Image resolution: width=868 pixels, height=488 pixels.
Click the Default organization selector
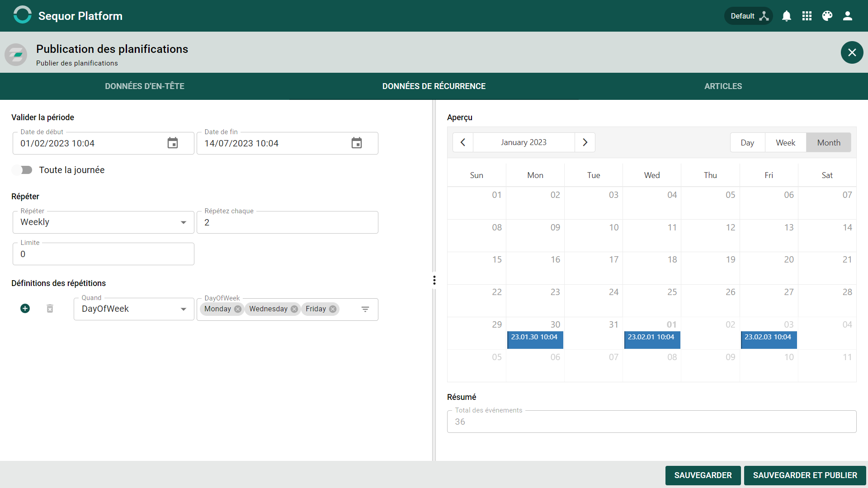(749, 16)
